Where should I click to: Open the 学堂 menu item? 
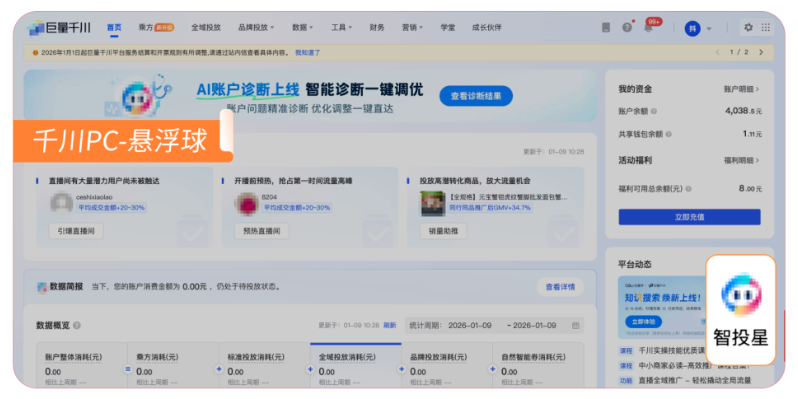[448, 27]
